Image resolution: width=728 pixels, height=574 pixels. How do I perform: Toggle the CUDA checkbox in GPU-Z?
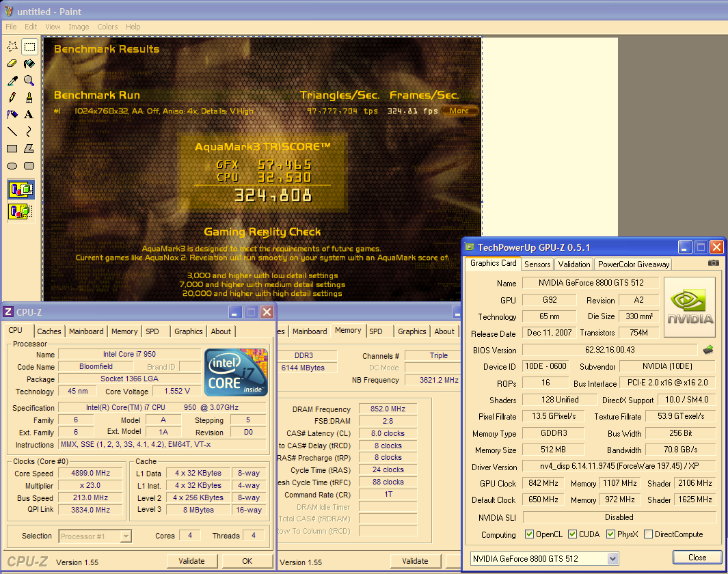pos(572,534)
